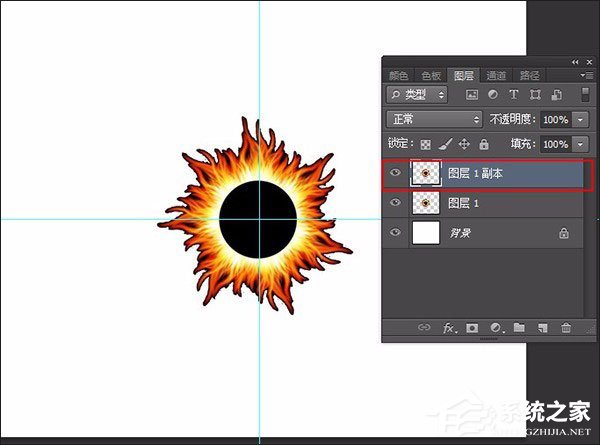Click the new adjustment layer icon
600x445 pixels.
pyautogui.click(x=495, y=327)
